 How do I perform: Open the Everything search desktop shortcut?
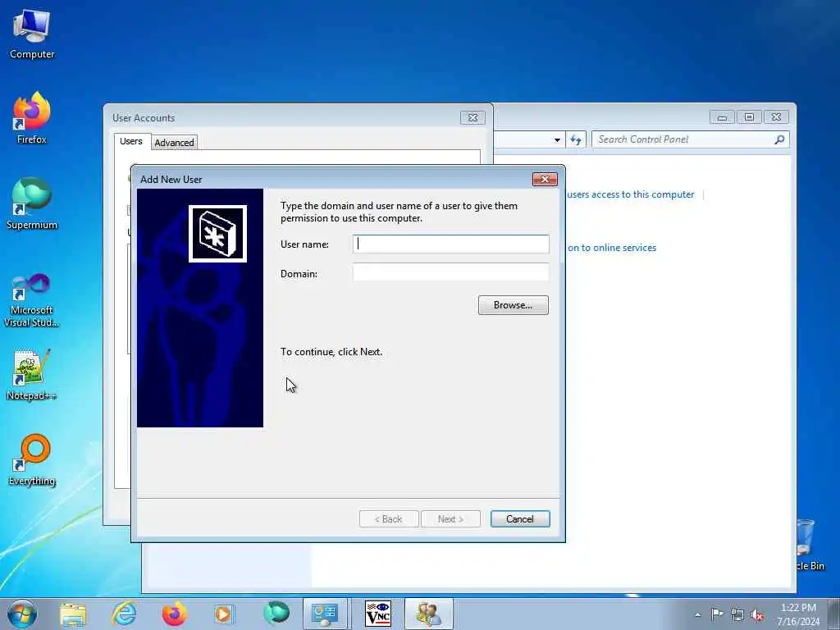coord(32,459)
